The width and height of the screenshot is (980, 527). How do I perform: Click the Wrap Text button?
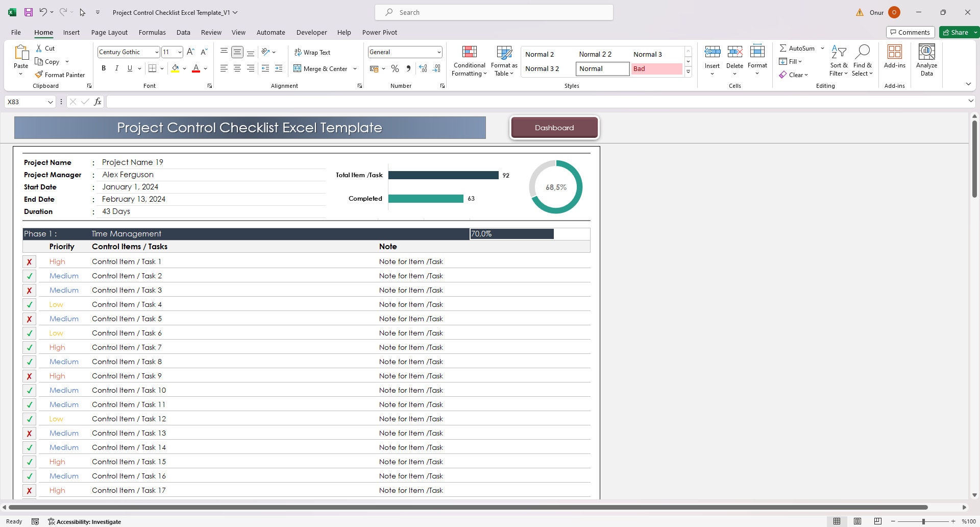pyautogui.click(x=312, y=52)
